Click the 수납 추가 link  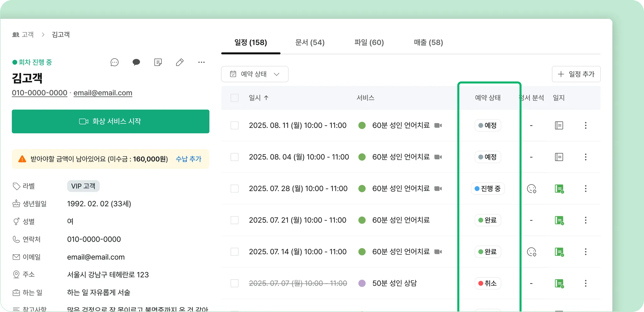point(188,159)
